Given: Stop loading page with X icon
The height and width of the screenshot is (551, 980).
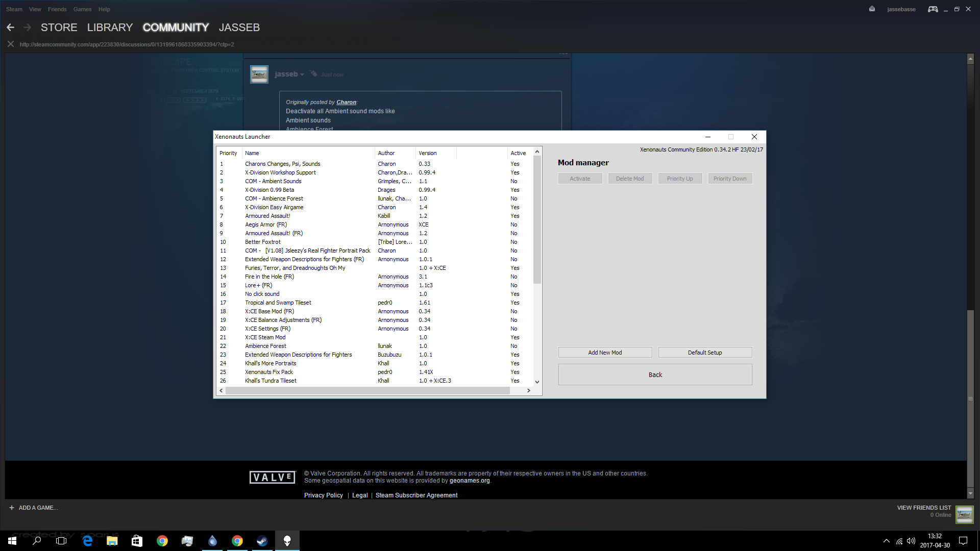Looking at the screenshot, I should (10, 44).
